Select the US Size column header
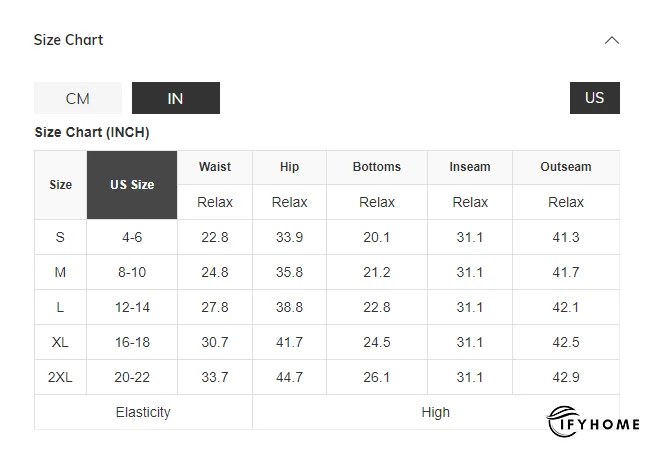Screen dimensions: 659x451 pyautogui.click(x=132, y=185)
